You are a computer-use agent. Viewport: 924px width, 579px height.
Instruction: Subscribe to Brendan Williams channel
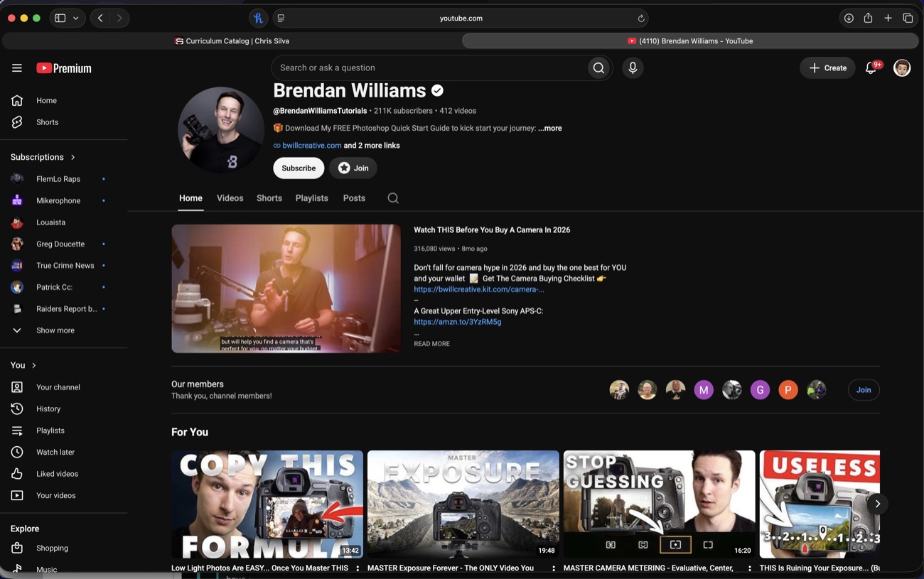[299, 168]
